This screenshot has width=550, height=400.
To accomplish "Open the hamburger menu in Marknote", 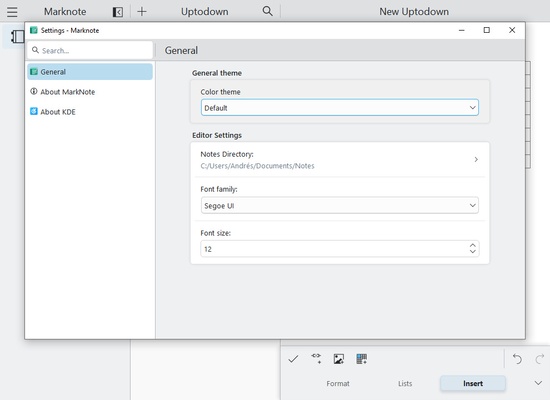I will tap(12, 12).
